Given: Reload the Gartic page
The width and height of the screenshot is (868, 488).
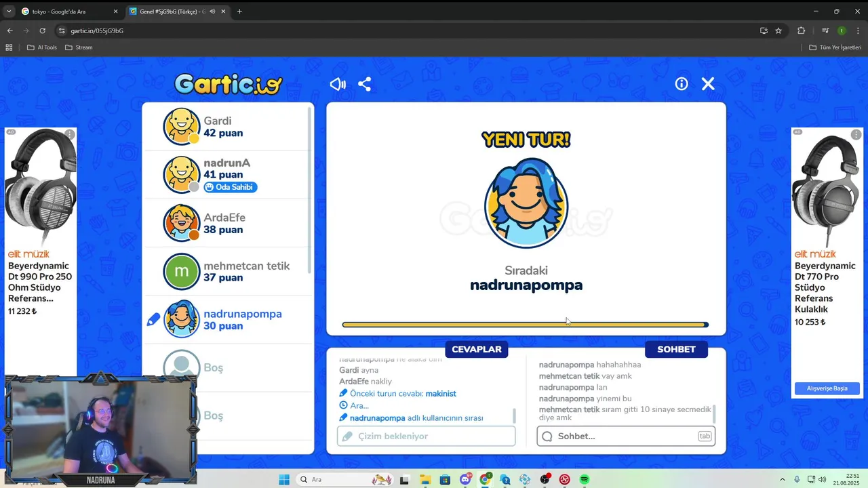Looking at the screenshot, I should [x=42, y=30].
